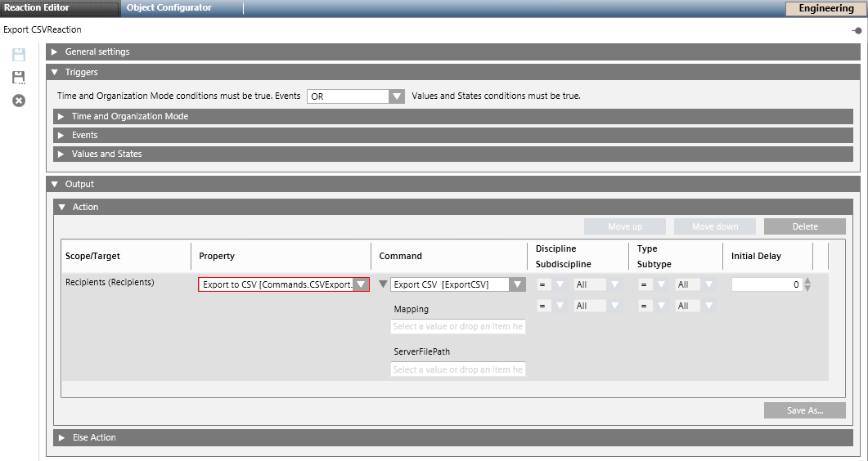Viewport: 868px width, 461px height.
Task: Expand the Else Action section
Action: coord(61,437)
